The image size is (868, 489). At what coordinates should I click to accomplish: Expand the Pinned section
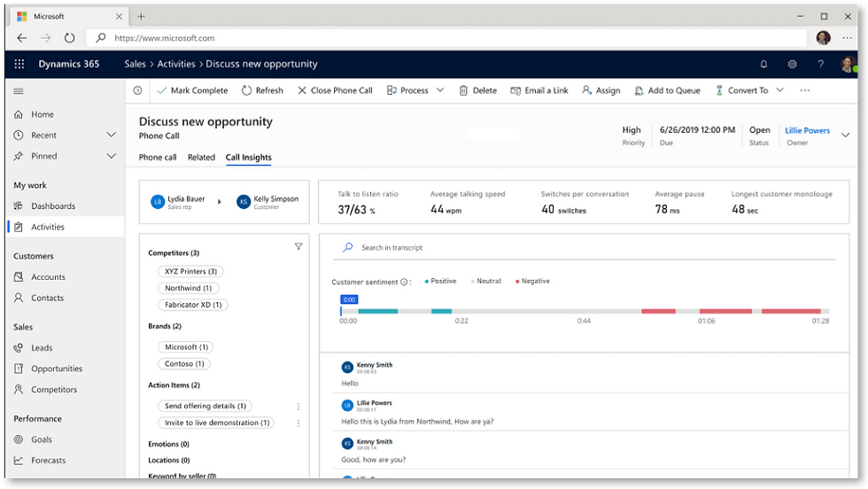click(112, 156)
